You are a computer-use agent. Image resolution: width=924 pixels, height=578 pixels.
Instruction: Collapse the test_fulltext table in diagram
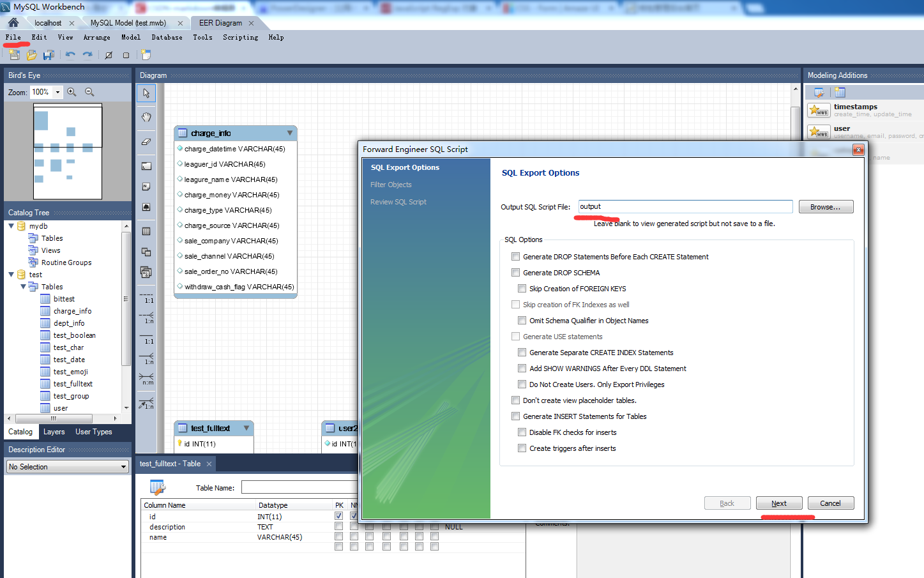[246, 428]
